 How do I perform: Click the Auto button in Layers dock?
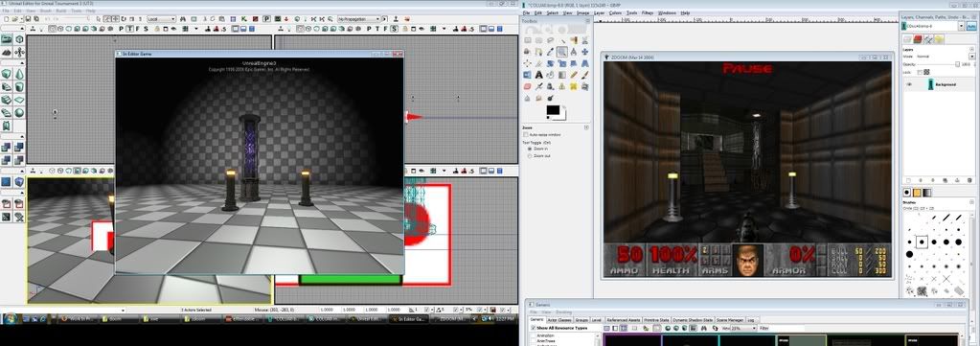click(x=971, y=26)
